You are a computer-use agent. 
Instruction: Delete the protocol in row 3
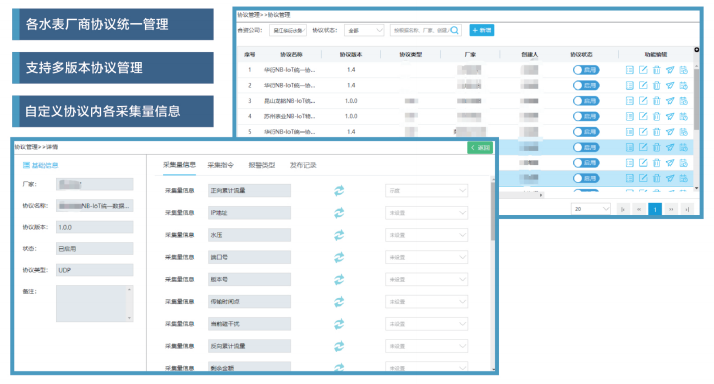click(x=657, y=101)
